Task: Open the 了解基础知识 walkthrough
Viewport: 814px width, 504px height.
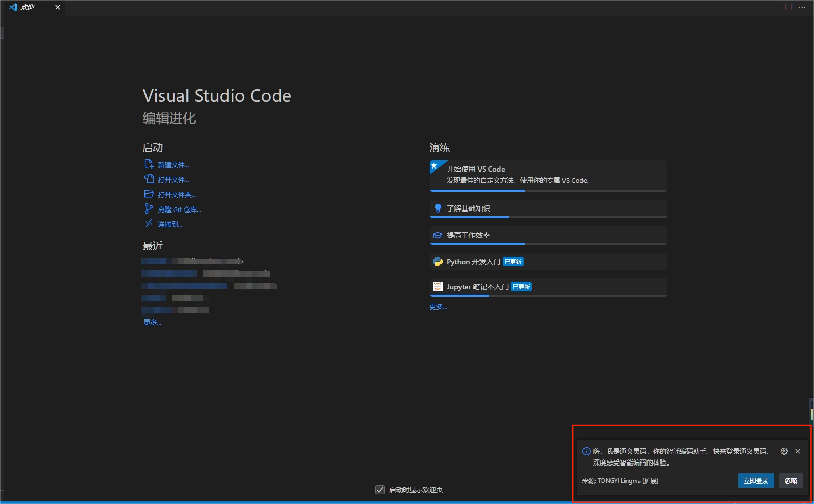Action: point(548,209)
